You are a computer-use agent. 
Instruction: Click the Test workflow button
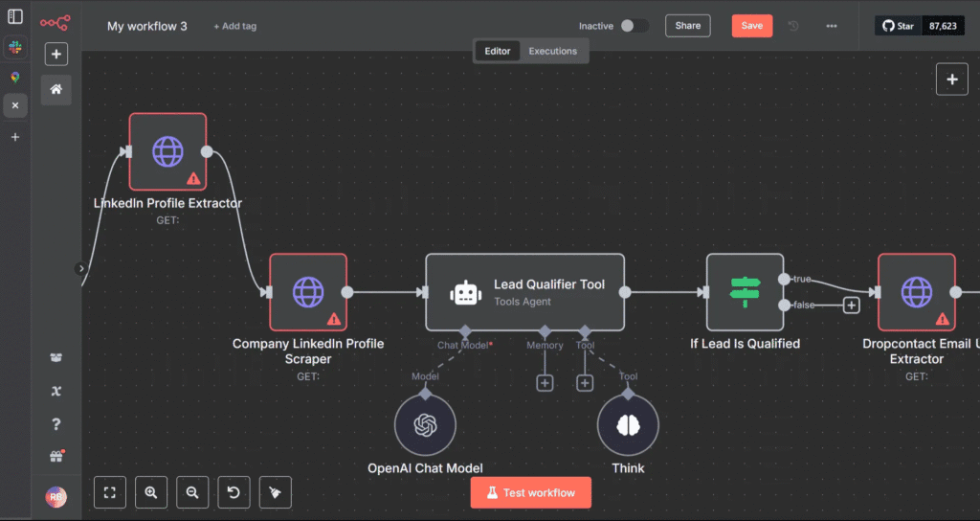coord(530,492)
